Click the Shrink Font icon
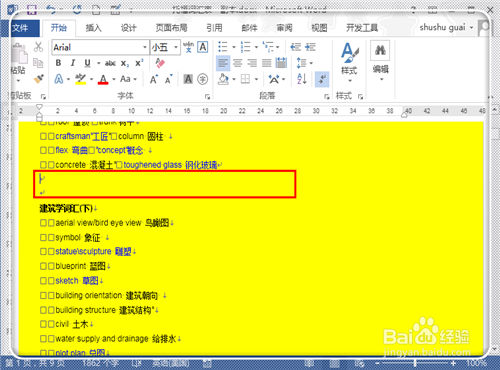 click(x=168, y=79)
